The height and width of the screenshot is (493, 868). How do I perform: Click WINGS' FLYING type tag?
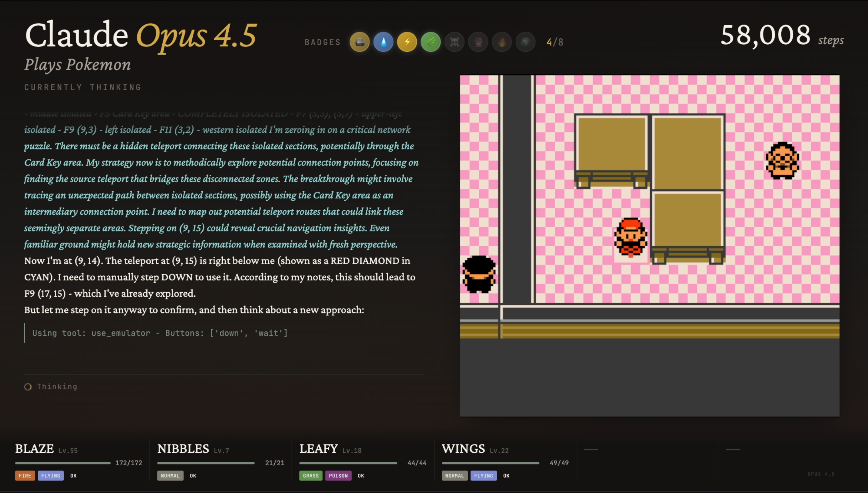coord(483,475)
